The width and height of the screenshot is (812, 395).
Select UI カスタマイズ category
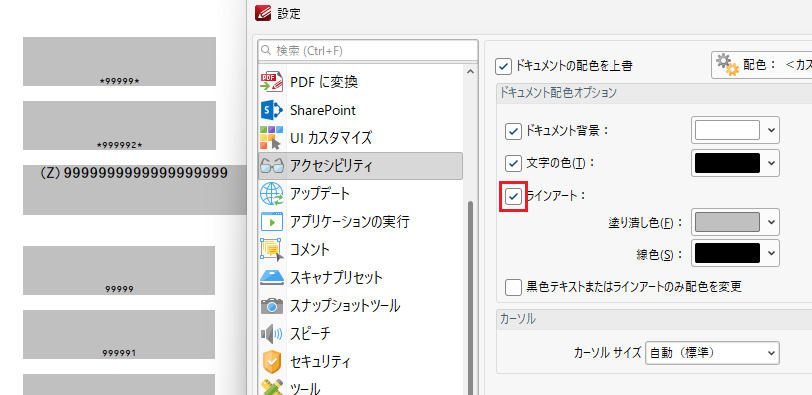pos(360,138)
